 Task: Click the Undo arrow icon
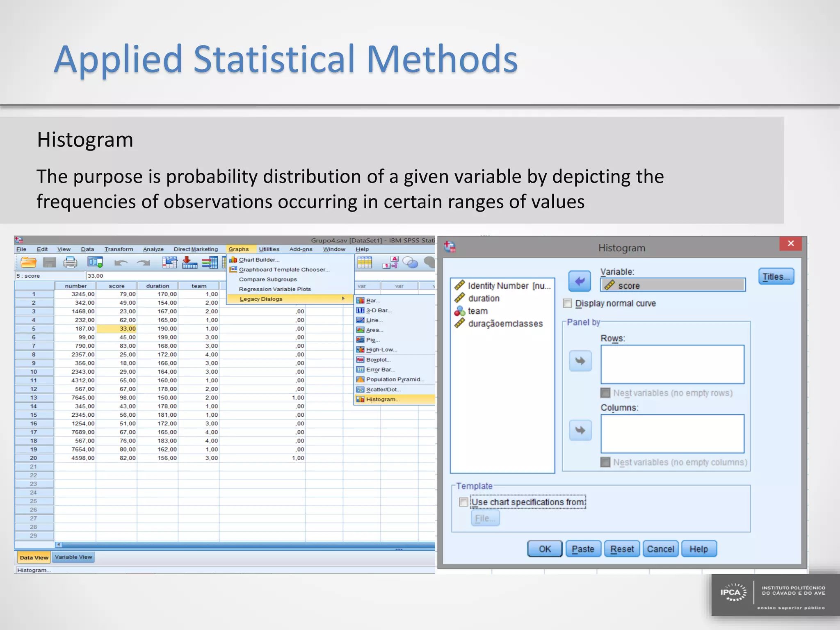[x=121, y=262]
